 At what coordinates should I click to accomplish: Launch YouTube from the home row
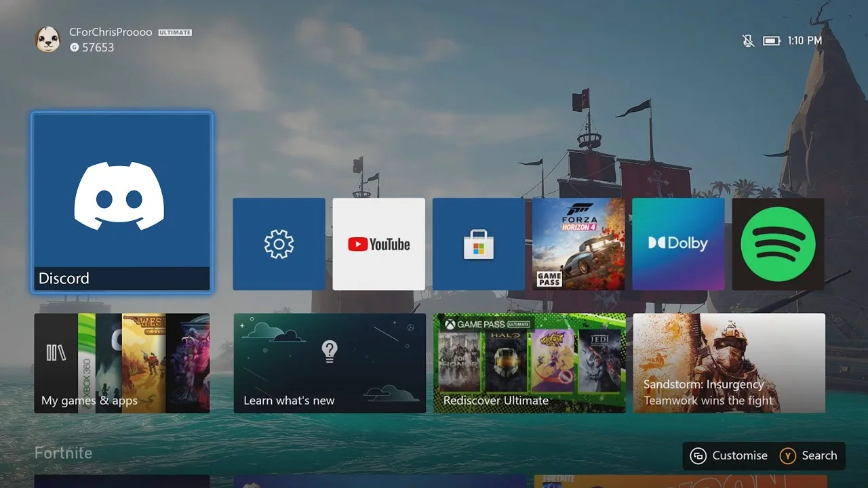pos(378,244)
